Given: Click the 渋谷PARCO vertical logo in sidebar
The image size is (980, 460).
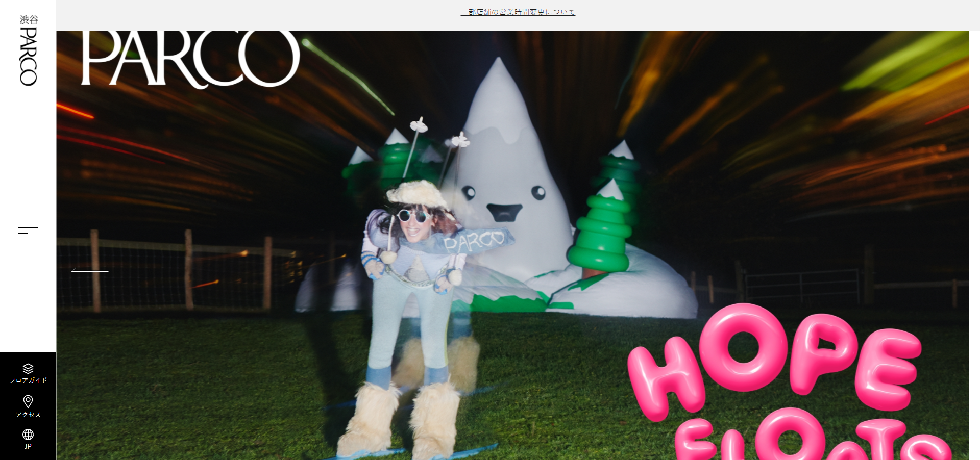Looking at the screenshot, I should [x=29, y=50].
